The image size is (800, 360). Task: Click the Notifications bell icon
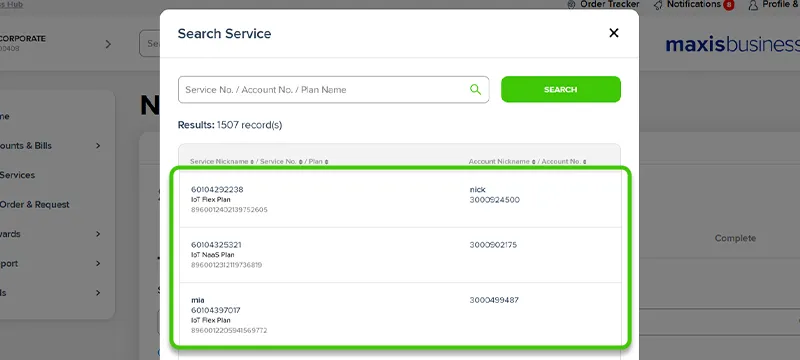coord(658,5)
